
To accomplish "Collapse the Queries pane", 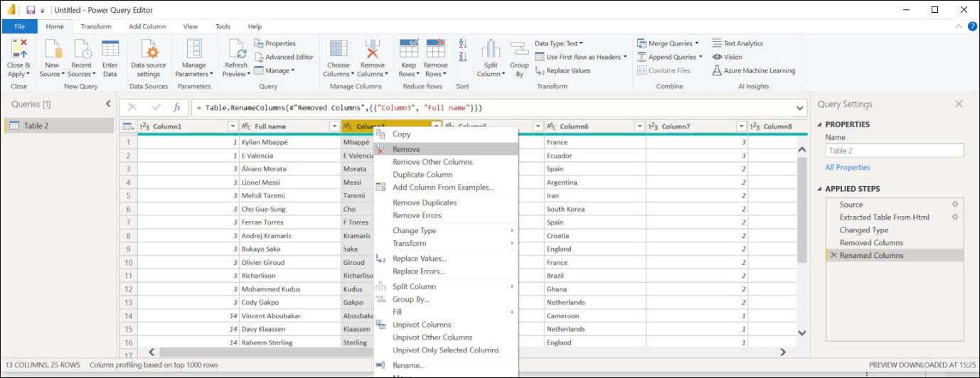I will (x=108, y=104).
